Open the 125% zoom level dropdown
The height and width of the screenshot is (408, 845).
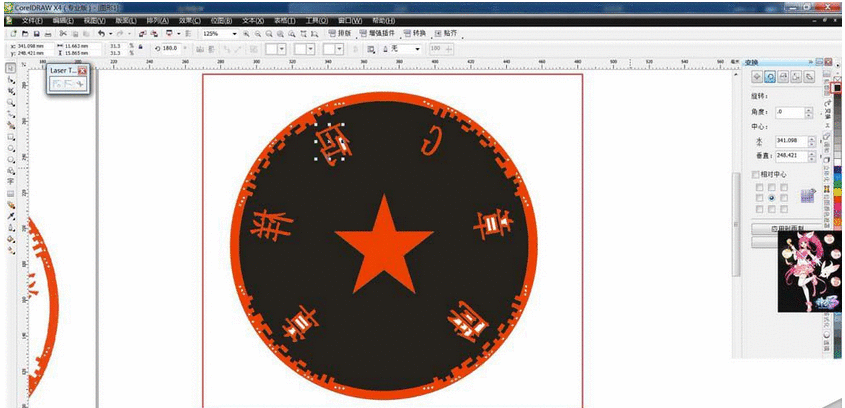pyautogui.click(x=234, y=33)
